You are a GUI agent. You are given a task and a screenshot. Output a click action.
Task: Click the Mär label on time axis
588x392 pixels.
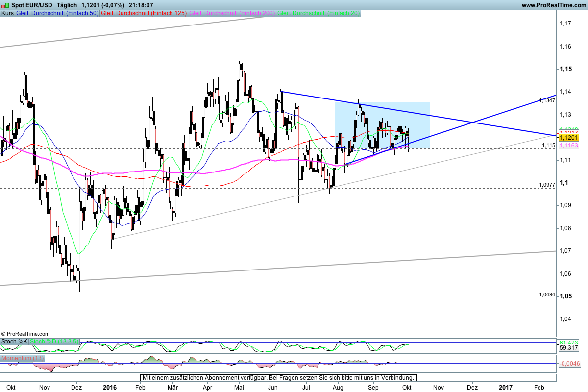tap(173, 387)
